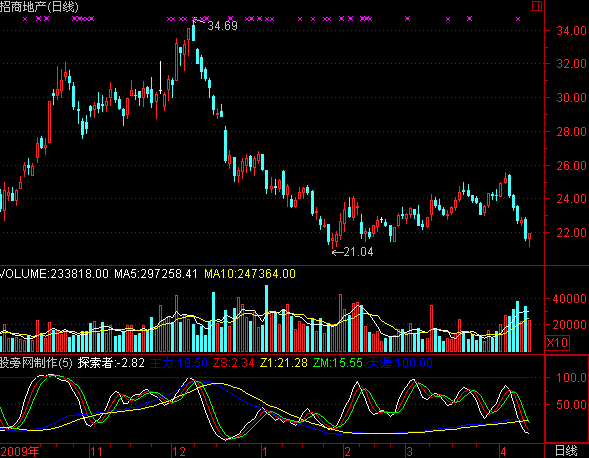Select the yellow MA10:247364.00 label
Viewport: 589px width, 458px height.
(250, 274)
